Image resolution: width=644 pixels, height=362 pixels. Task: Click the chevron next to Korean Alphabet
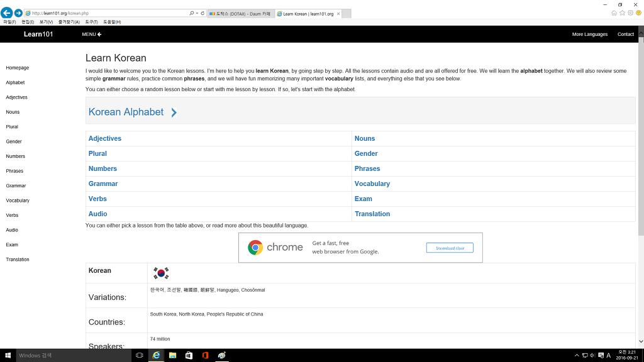coord(174,112)
